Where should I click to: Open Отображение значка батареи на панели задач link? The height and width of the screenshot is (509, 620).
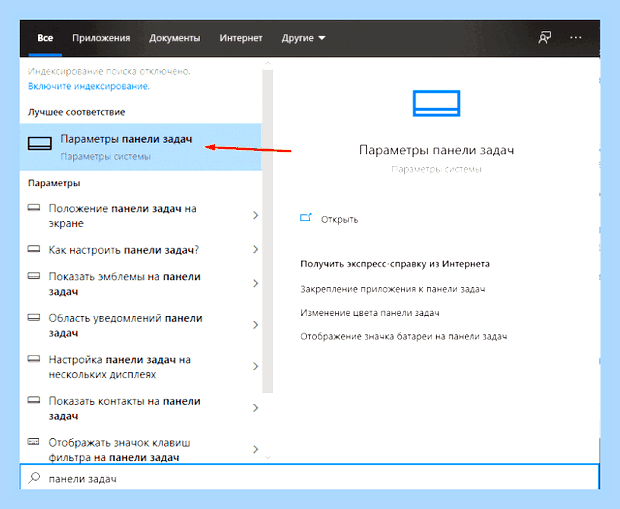click(404, 337)
